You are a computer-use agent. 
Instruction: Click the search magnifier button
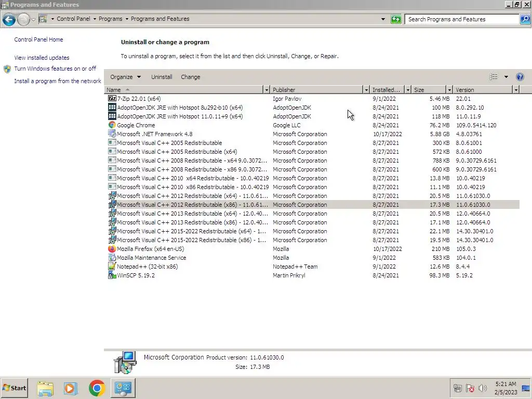coord(525,19)
